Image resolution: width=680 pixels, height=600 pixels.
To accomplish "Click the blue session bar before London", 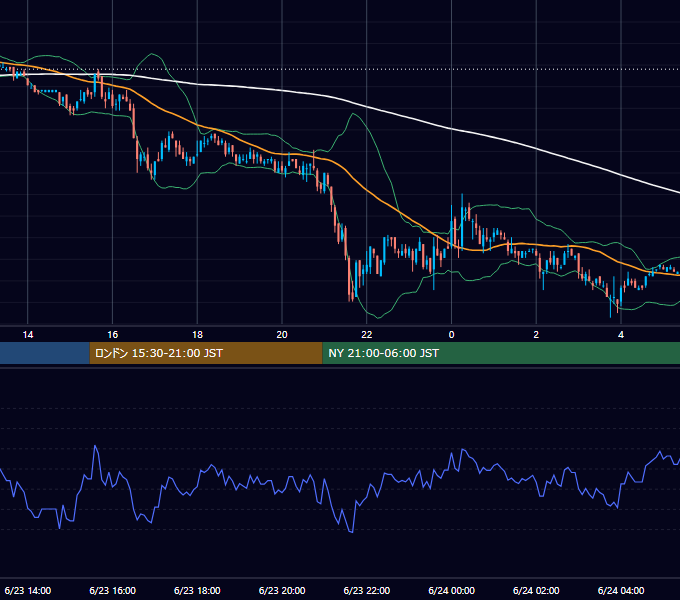I will pyautogui.click(x=45, y=353).
